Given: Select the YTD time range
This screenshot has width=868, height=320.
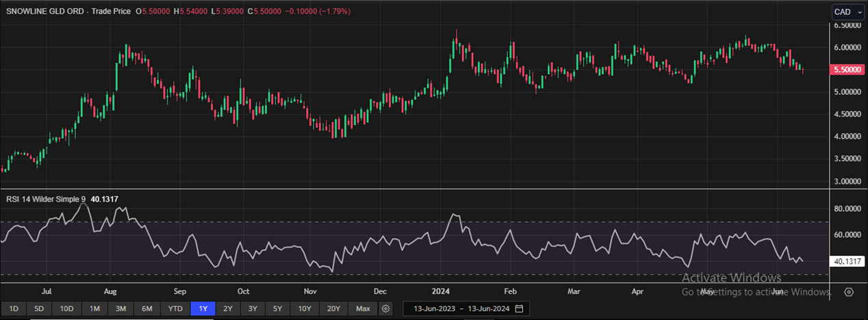Looking at the screenshot, I should click(175, 308).
